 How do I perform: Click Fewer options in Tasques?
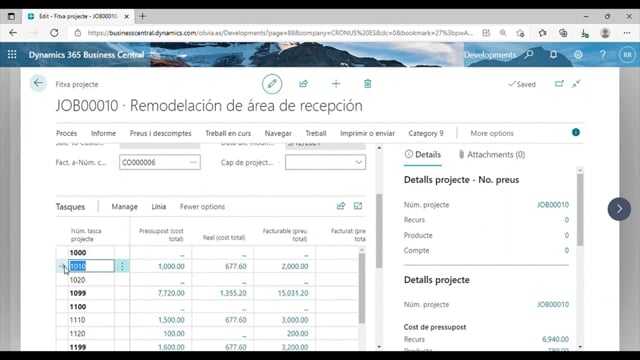(202, 207)
